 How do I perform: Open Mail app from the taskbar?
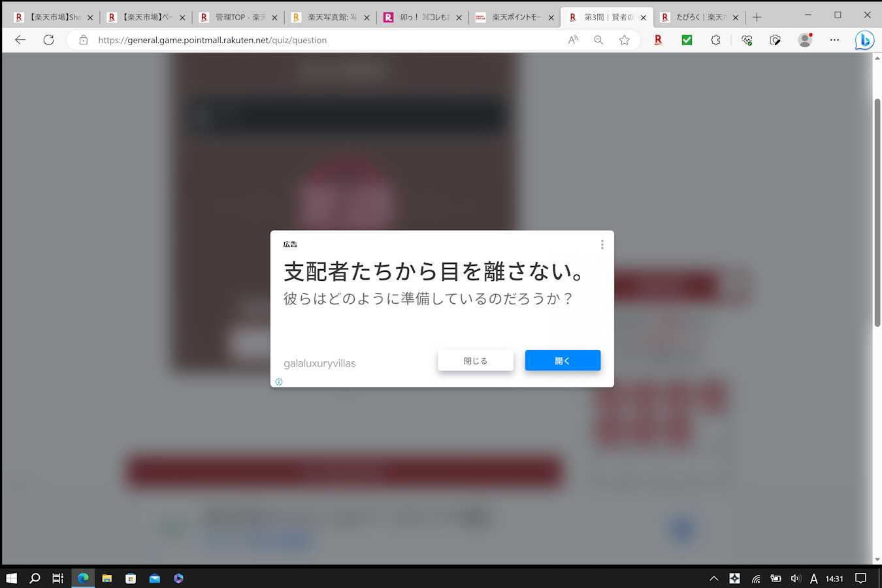point(154,578)
